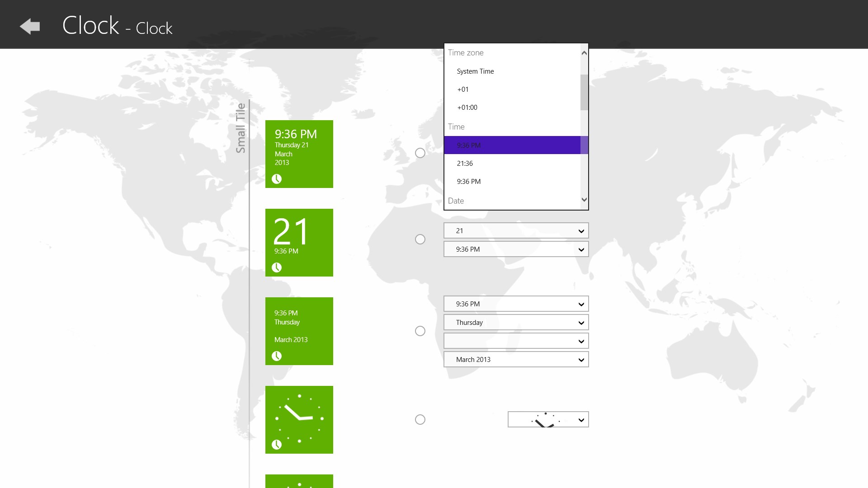Select the first tile layout radio button
Image resolution: width=868 pixels, height=488 pixels.
[420, 153]
